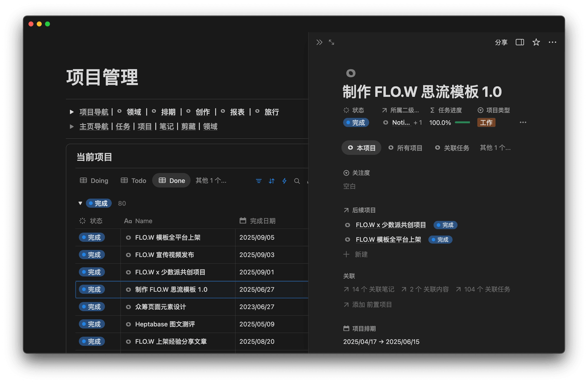
Task: Open the 其他 1 个 views dropdown
Action: (211, 180)
